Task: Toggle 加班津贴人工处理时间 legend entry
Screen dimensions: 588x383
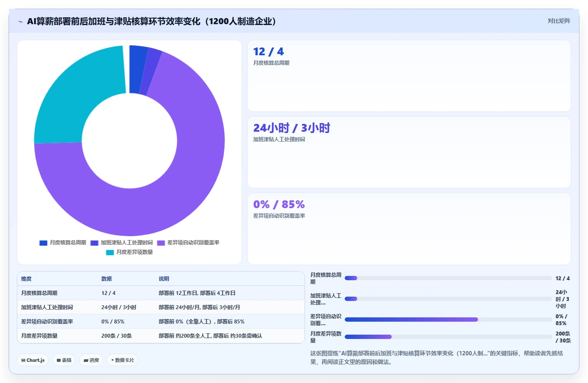Action: click(x=122, y=243)
